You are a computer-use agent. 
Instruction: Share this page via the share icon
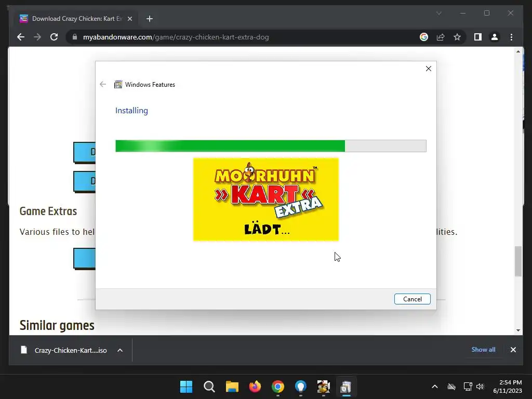pyautogui.click(x=441, y=37)
